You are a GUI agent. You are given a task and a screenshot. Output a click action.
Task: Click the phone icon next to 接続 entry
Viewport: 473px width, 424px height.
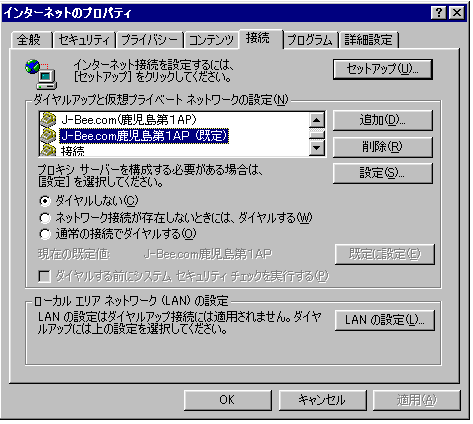coord(48,150)
